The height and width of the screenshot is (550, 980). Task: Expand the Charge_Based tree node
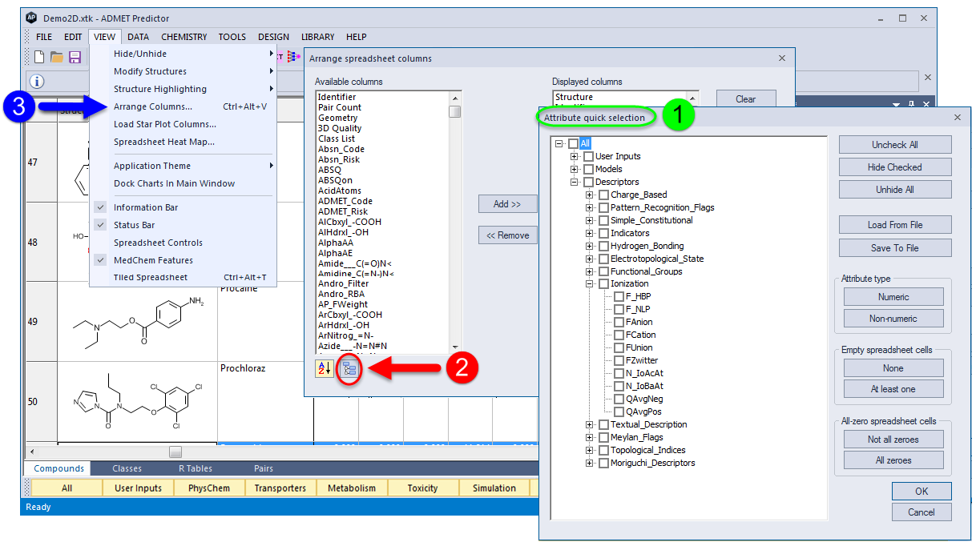589,195
